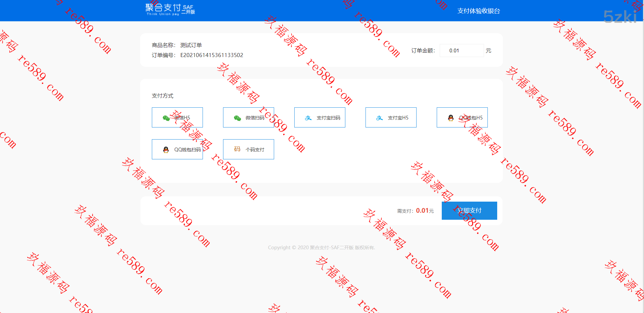Open the 支付体验收银台 header link
The height and width of the screenshot is (313, 644).
coord(478,11)
